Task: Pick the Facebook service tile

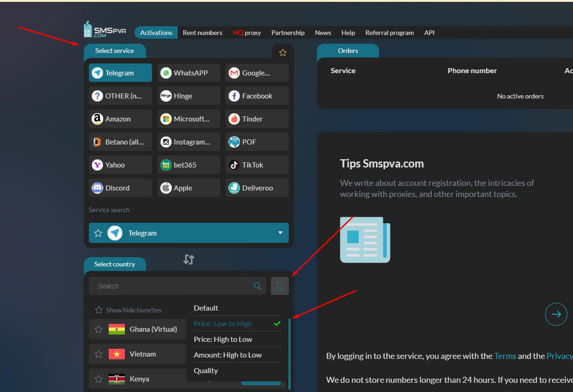Action: pos(257,96)
